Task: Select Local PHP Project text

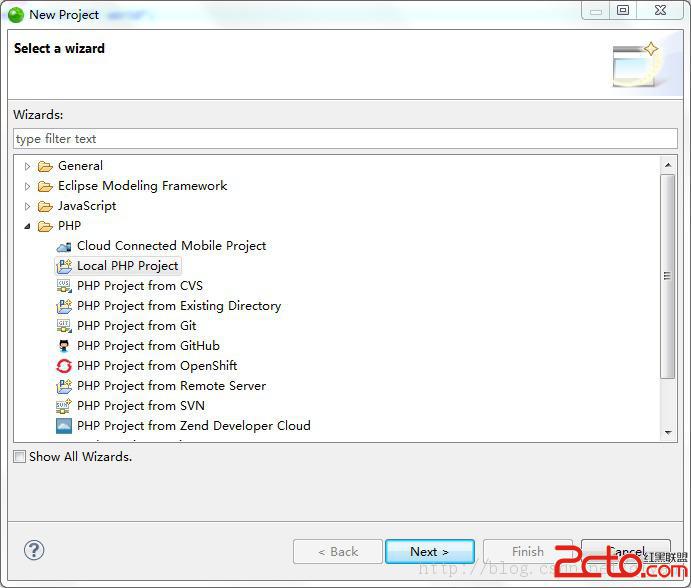Action: pos(127,266)
